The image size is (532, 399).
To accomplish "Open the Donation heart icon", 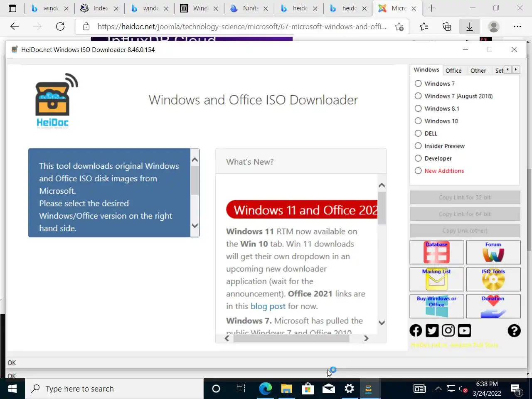I will point(493,306).
